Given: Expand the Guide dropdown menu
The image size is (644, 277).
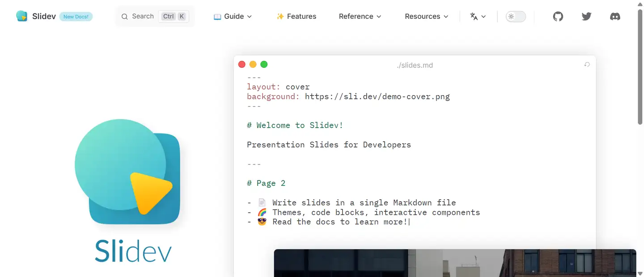Looking at the screenshot, I should click(233, 17).
